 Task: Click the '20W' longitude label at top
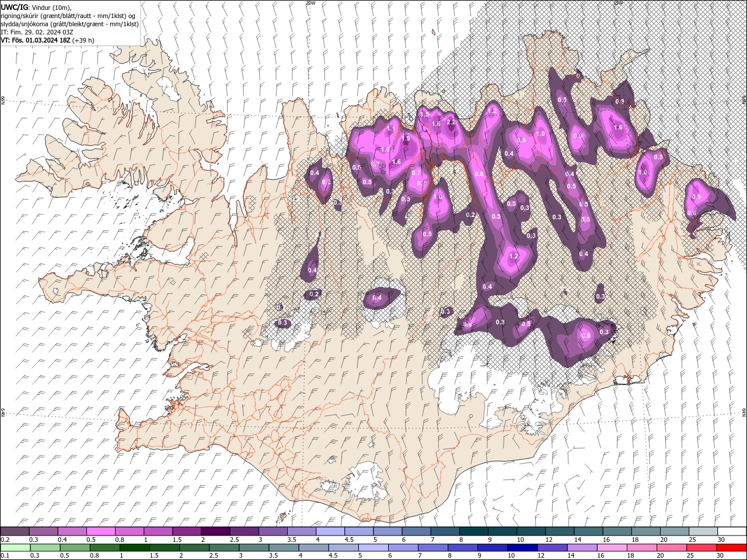310,3
